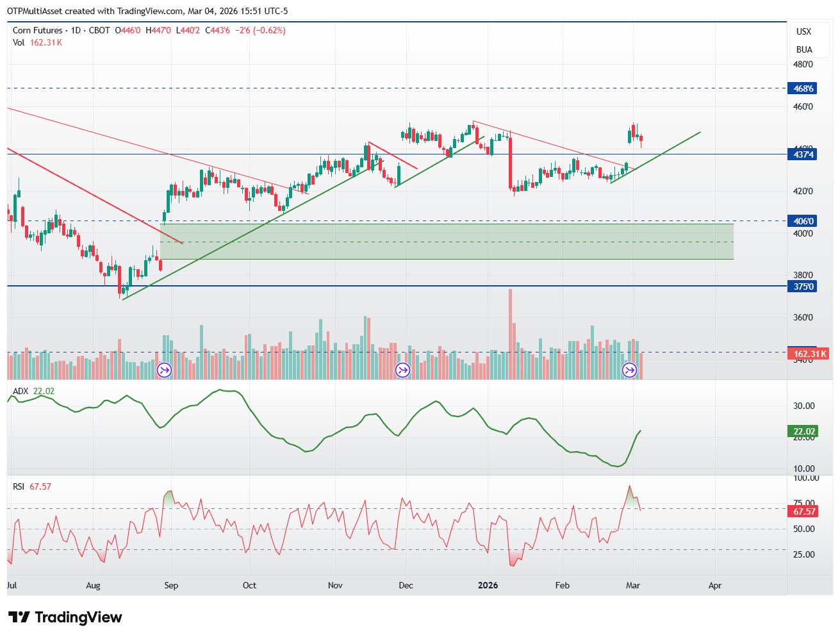840x639 pixels.
Task: Click the contract rollover icon near March
Action: tap(630, 370)
